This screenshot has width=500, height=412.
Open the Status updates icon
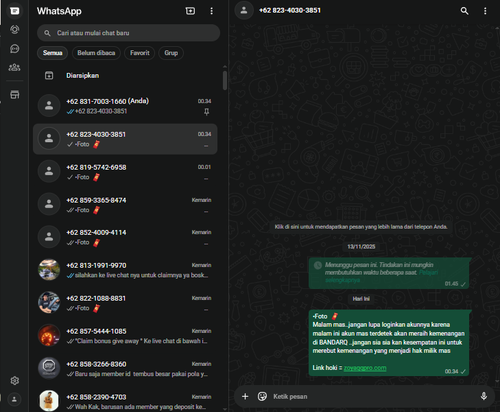[x=14, y=30]
